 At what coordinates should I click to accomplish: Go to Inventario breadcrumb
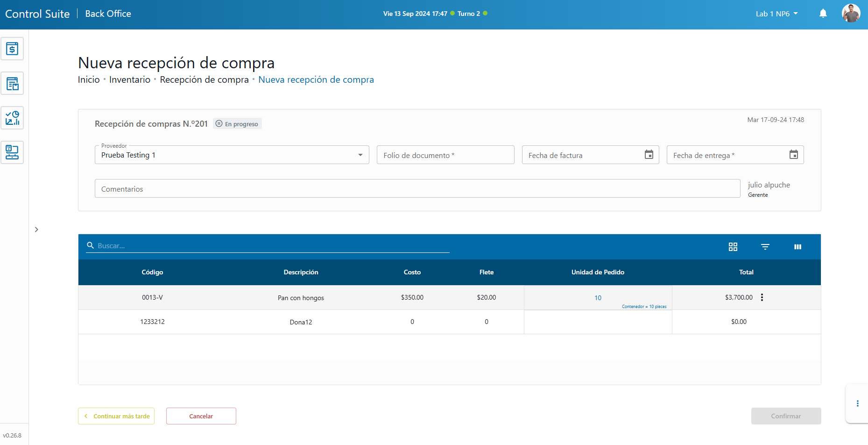pyautogui.click(x=130, y=80)
